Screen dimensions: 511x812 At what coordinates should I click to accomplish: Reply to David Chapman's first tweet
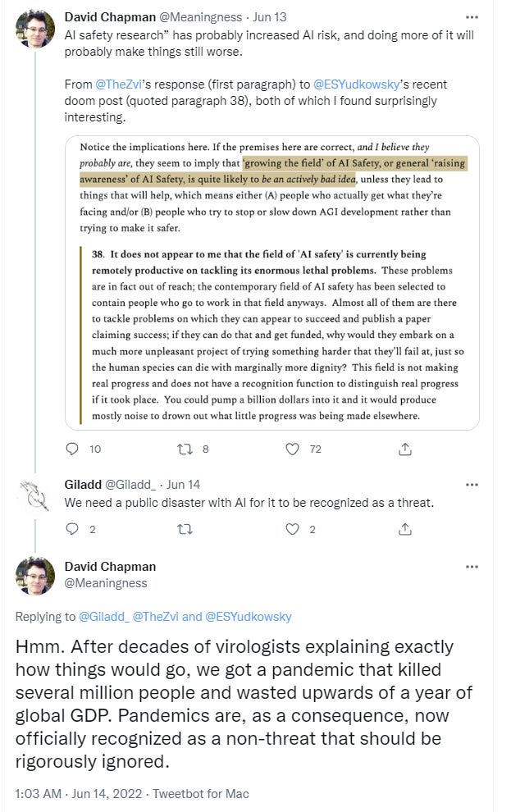[x=72, y=449]
